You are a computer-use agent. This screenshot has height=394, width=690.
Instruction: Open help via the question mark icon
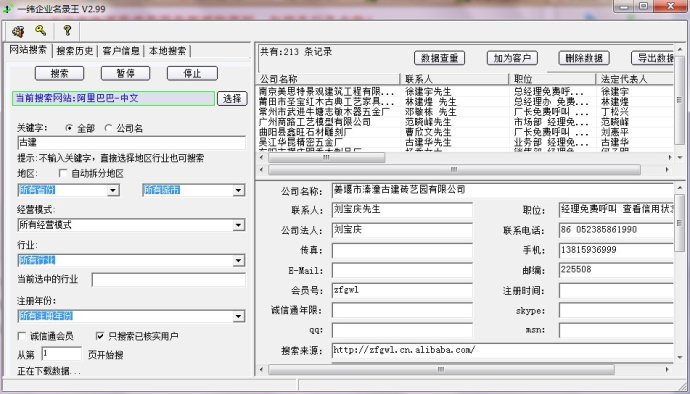(x=67, y=30)
